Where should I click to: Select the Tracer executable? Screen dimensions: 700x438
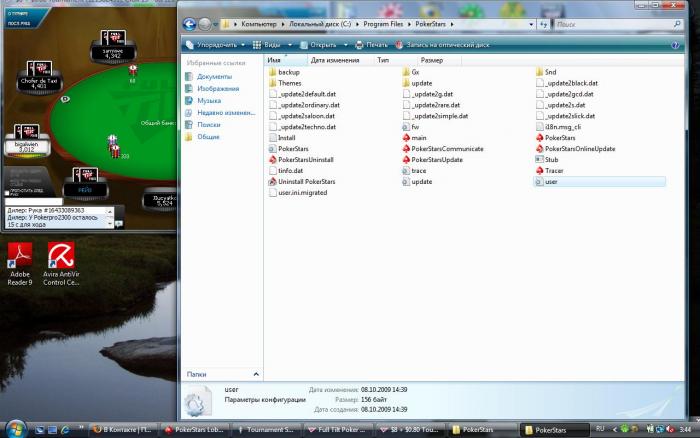click(549, 171)
